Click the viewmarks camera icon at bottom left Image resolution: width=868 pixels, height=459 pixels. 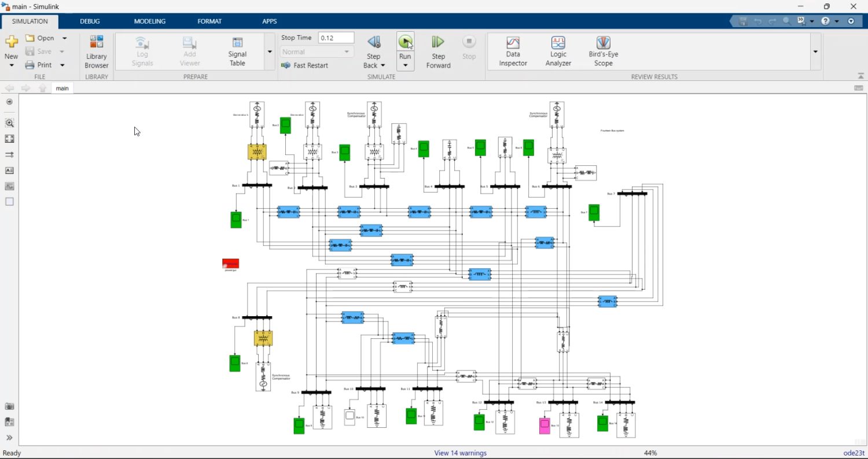click(x=9, y=406)
